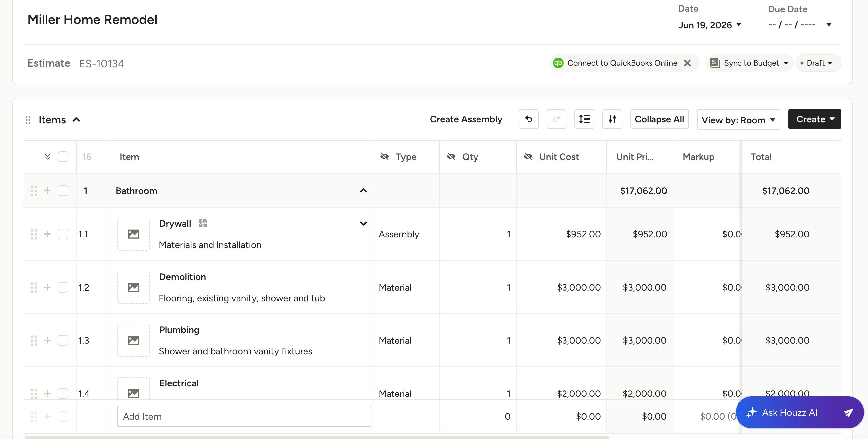Click the plus icon on Plumbing row

(x=47, y=340)
